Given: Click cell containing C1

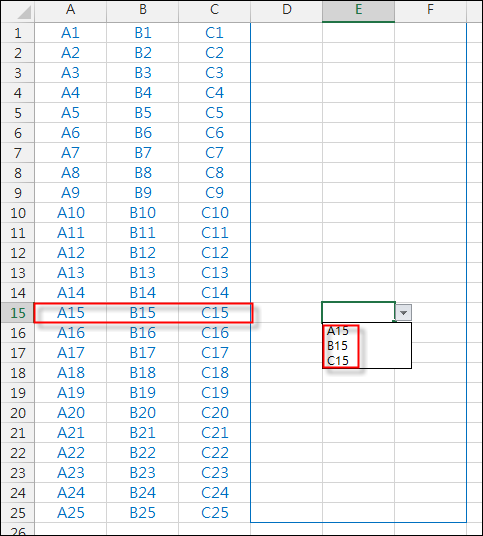Looking at the screenshot, I should click(214, 33).
